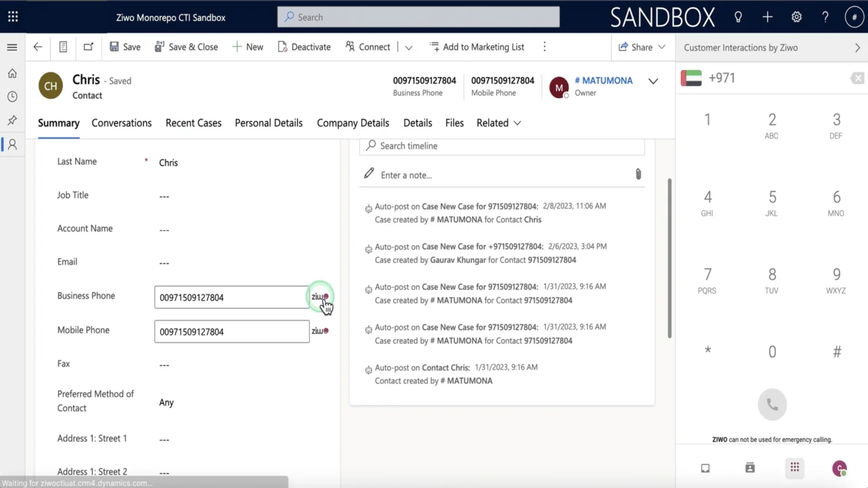Dial digit 9 WXYZ on keypad

coord(836,280)
